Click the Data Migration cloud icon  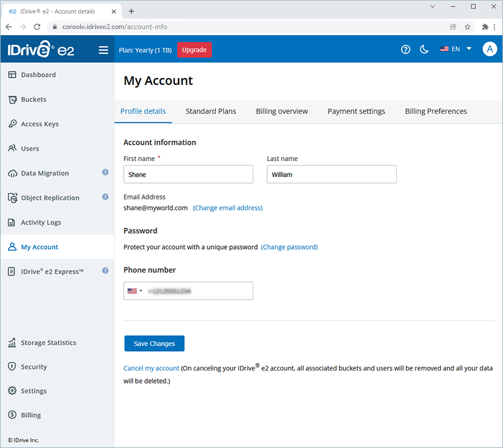(12, 173)
